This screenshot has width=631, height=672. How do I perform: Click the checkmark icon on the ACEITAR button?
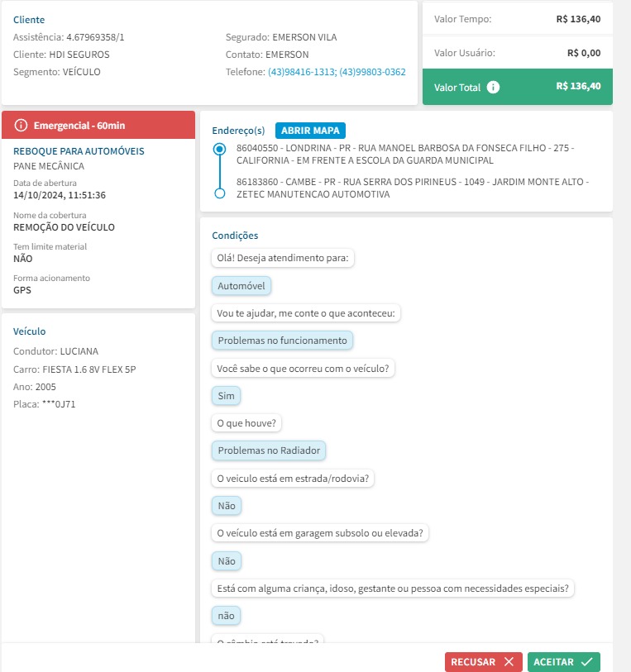[586, 662]
